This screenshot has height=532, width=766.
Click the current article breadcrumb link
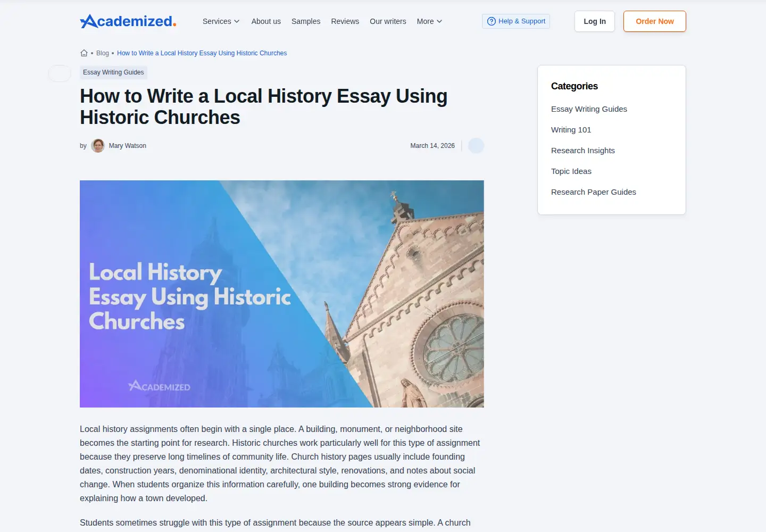pos(202,53)
